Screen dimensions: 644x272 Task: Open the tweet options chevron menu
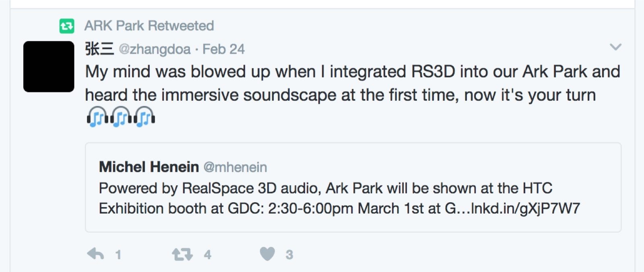click(615, 48)
